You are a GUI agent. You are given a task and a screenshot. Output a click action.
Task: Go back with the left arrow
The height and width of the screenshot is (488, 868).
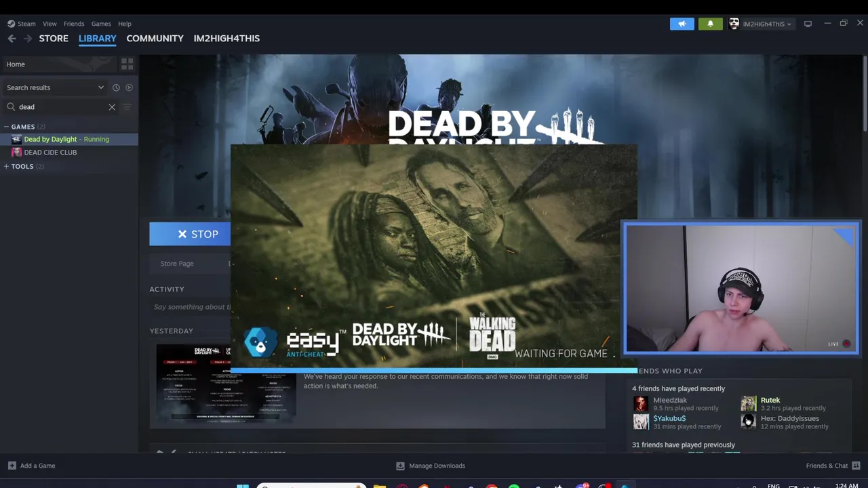pos(12,39)
